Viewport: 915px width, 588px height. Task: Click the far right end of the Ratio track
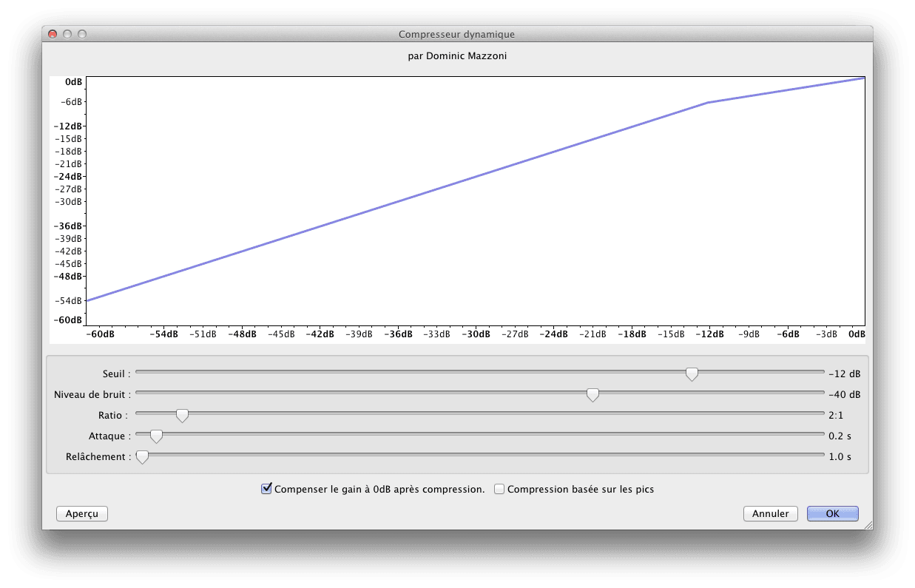point(821,413)
